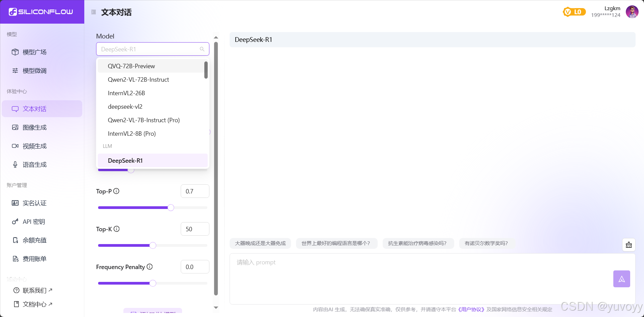Open 联系我们 external link
Viewport: 644px width, 317px height.
(37, 290)
